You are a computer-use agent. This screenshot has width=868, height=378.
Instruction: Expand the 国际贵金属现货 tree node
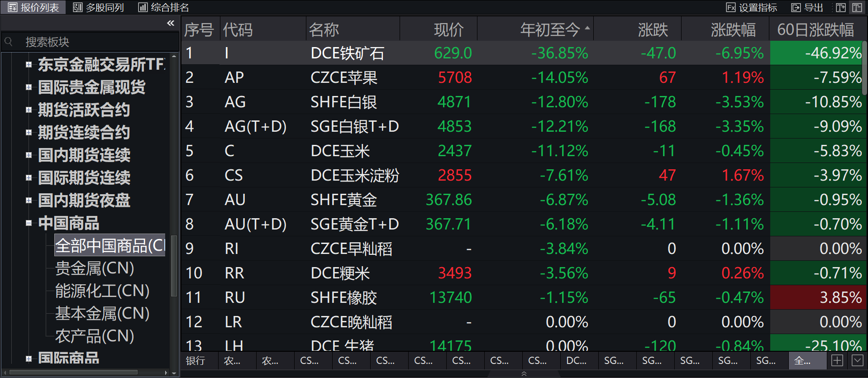(29, 87)
